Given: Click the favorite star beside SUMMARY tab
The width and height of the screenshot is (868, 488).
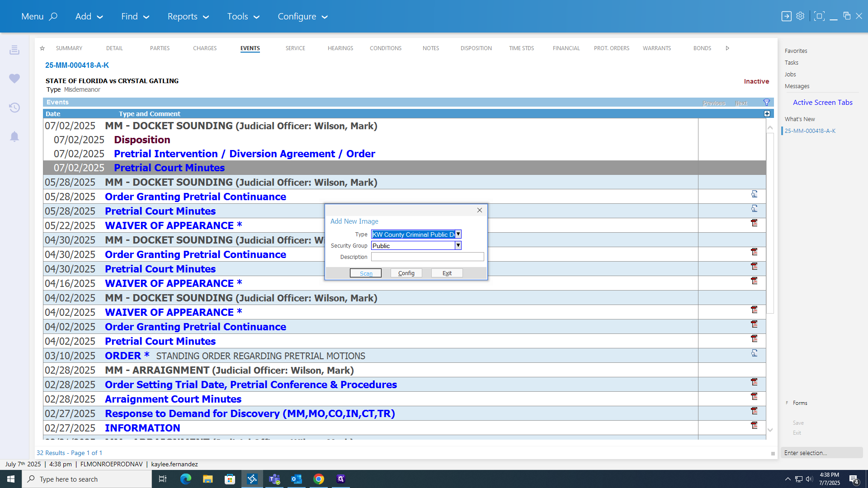Looking at the screenshot, I should (x=42, y=48).
